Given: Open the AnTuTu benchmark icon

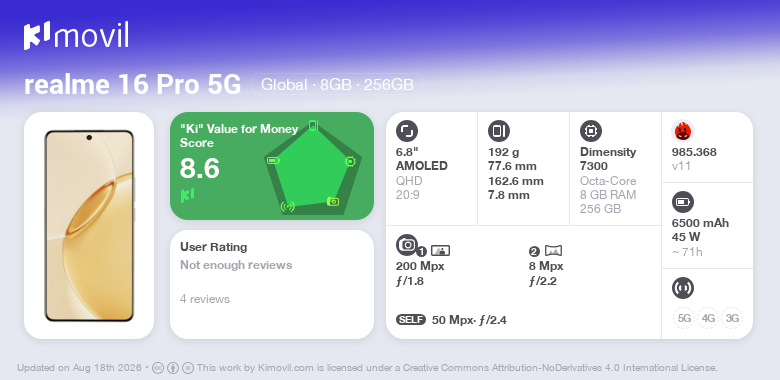Looking at the screenshot, I should coord(682,131).
